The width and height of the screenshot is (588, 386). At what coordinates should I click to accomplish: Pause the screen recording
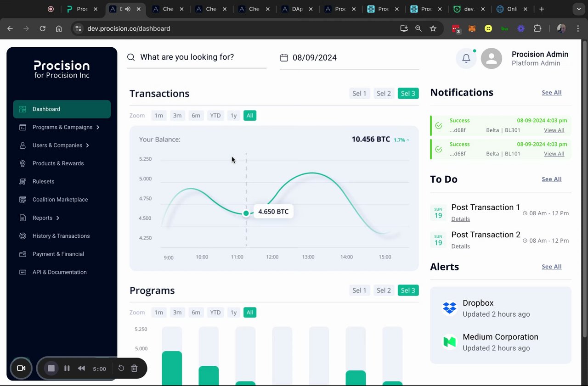[x=67, y=368]
